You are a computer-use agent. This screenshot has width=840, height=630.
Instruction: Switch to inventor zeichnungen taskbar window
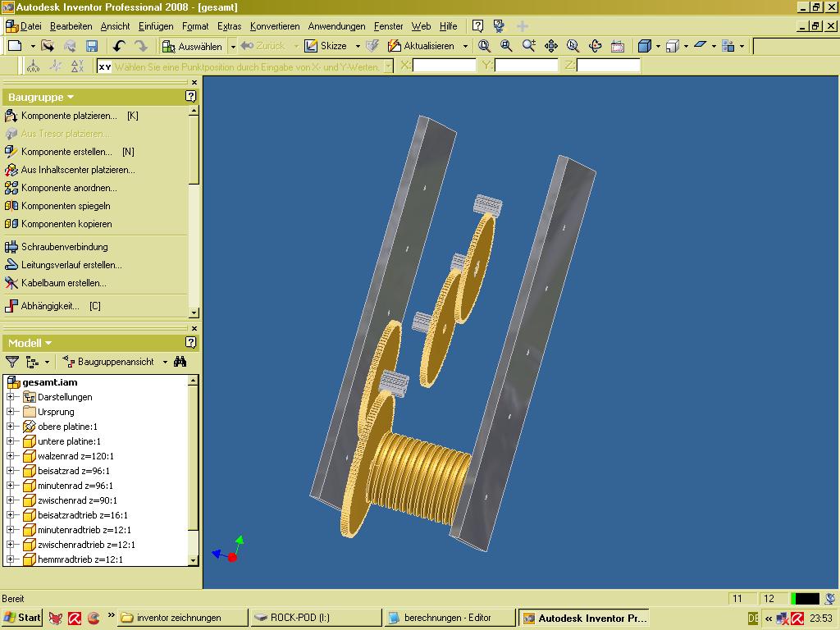click(x=183, y=618)
